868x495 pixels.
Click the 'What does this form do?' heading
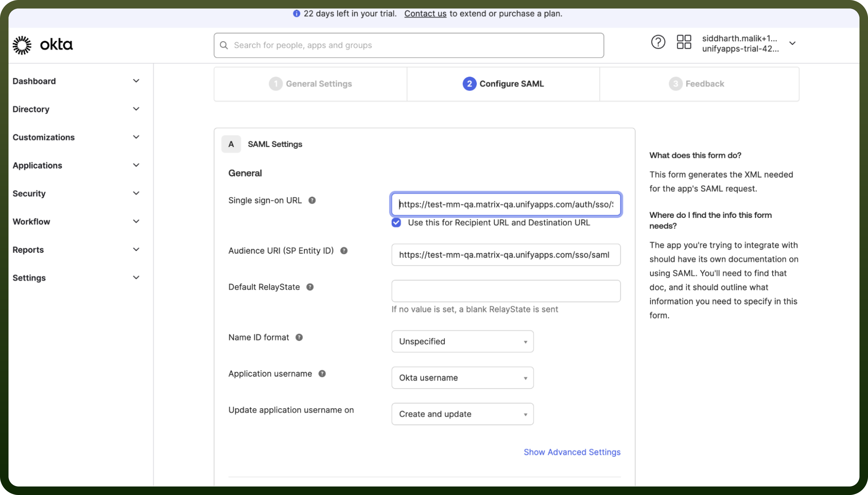point(695,155)
